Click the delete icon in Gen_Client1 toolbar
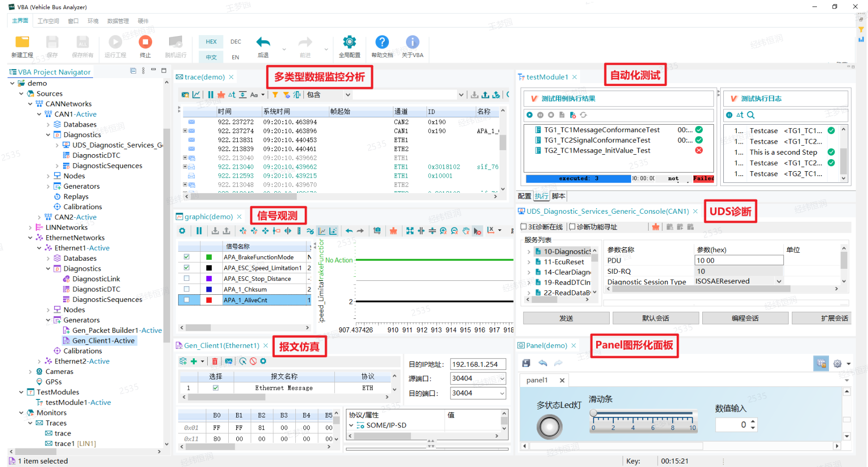868x467 pixels. [x=215, y=361]
